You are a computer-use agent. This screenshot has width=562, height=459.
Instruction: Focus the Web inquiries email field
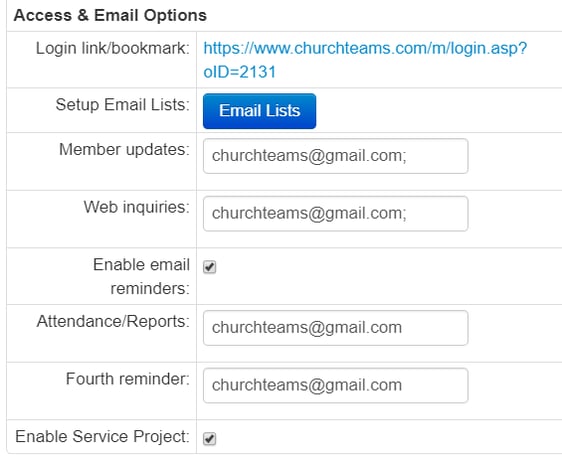[335, 214]
